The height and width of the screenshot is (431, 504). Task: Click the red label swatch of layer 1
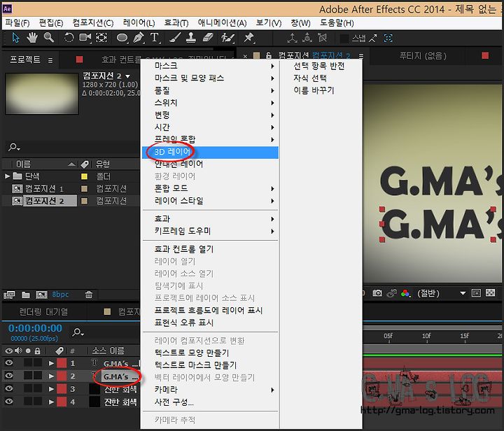(x=62, y=363)
